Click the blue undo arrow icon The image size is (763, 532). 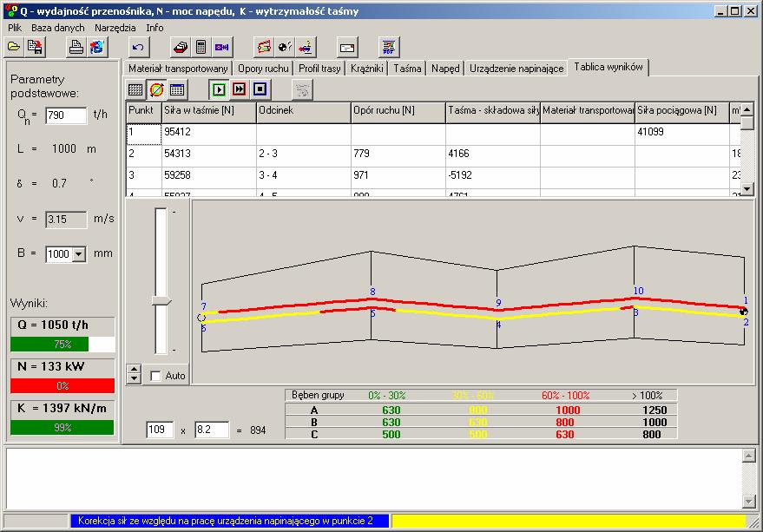click(138, 47)
